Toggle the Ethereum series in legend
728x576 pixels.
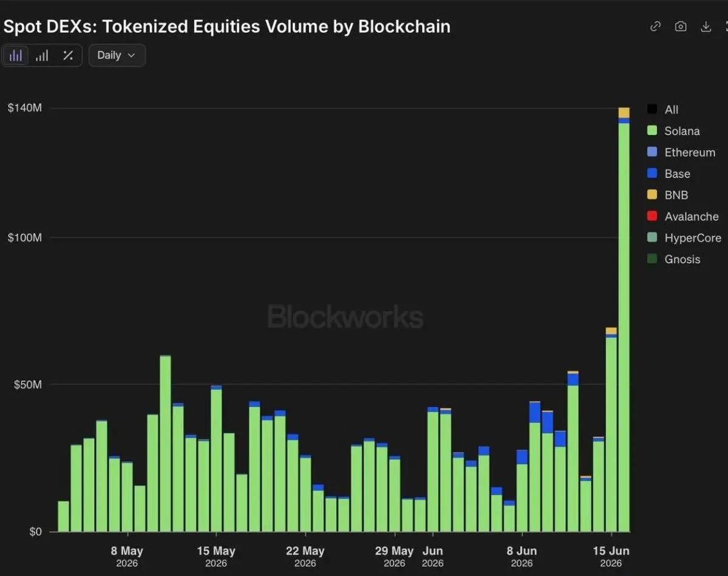point(681,153)
